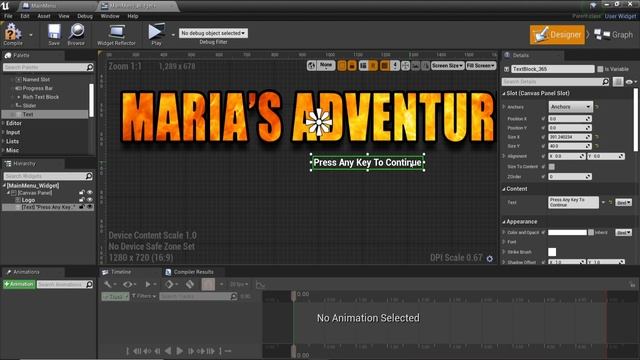This screenshot has width=640, height=360.
Task: Add a new Animation
Action: 19,284
